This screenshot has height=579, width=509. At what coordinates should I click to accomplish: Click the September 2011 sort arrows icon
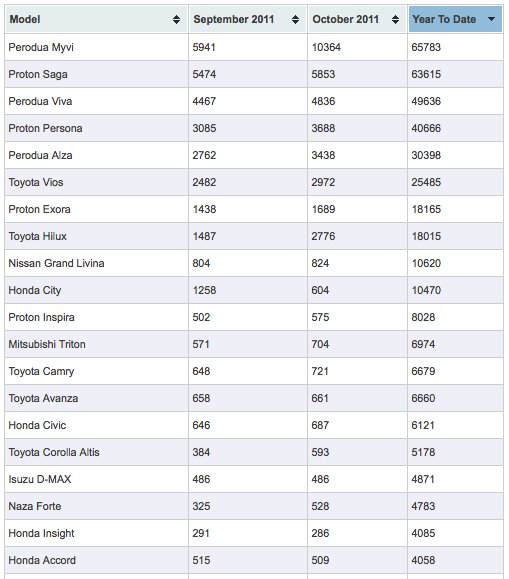[296, 20]
